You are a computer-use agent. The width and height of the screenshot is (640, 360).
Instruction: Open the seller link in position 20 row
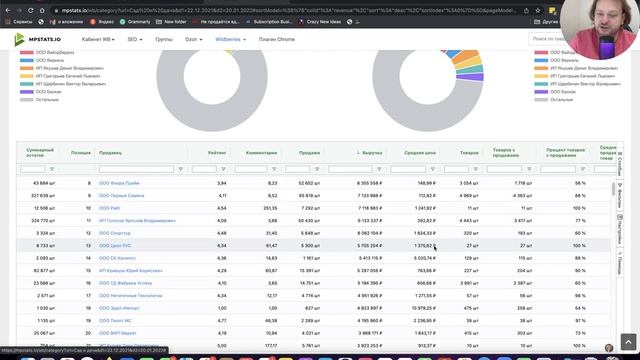(x=118, y=333)
